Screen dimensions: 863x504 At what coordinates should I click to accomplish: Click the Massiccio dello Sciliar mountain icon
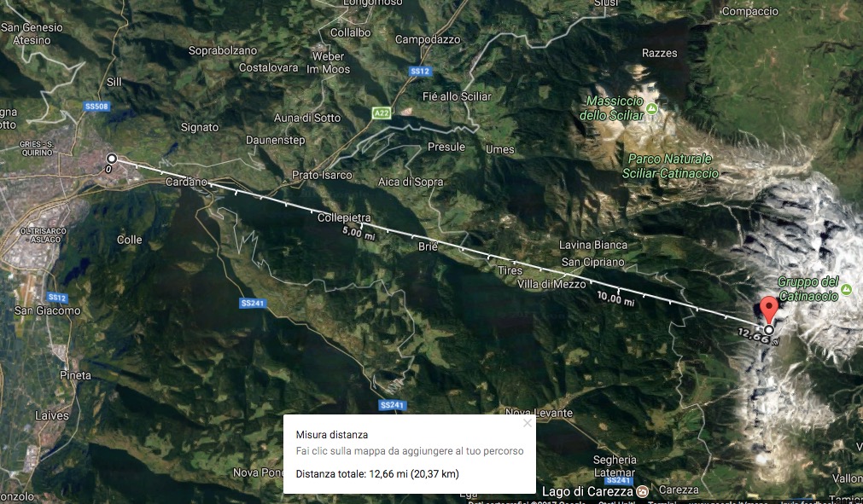[x=651, y=108]
